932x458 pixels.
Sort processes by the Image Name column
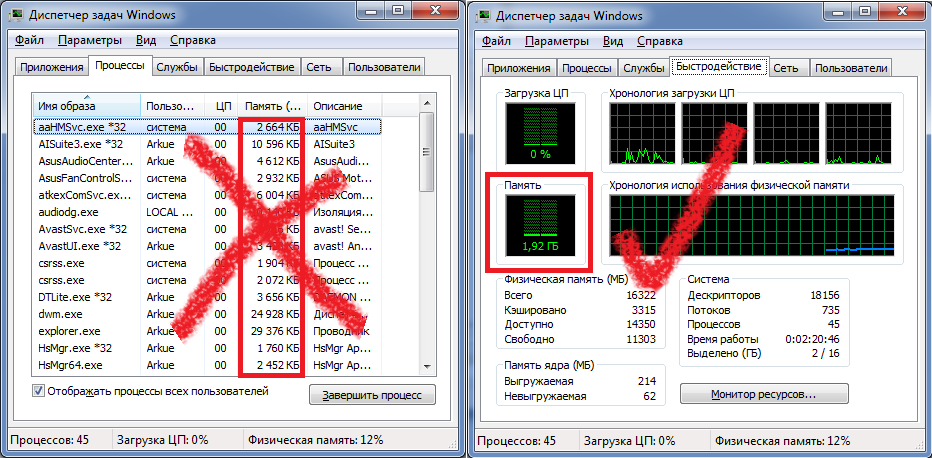click(85, 106)
